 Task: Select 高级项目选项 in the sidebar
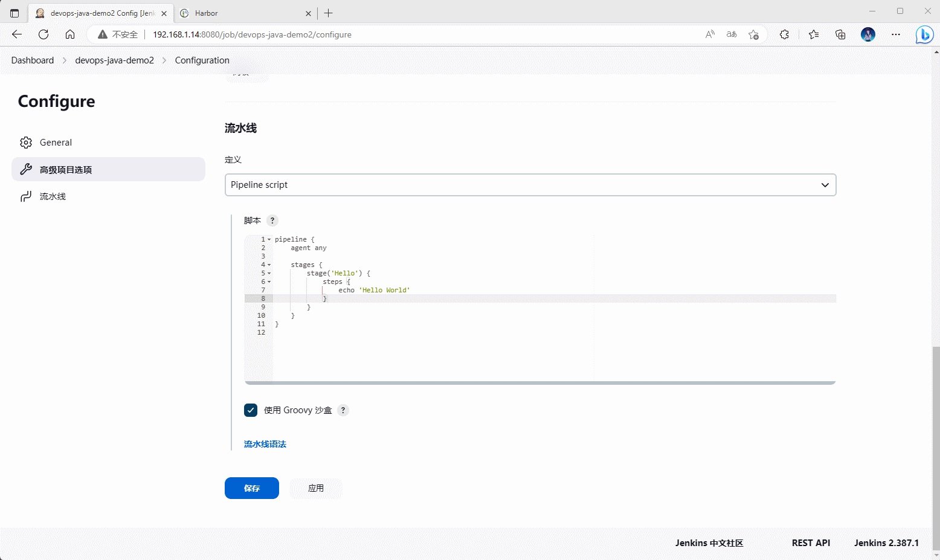108,169
